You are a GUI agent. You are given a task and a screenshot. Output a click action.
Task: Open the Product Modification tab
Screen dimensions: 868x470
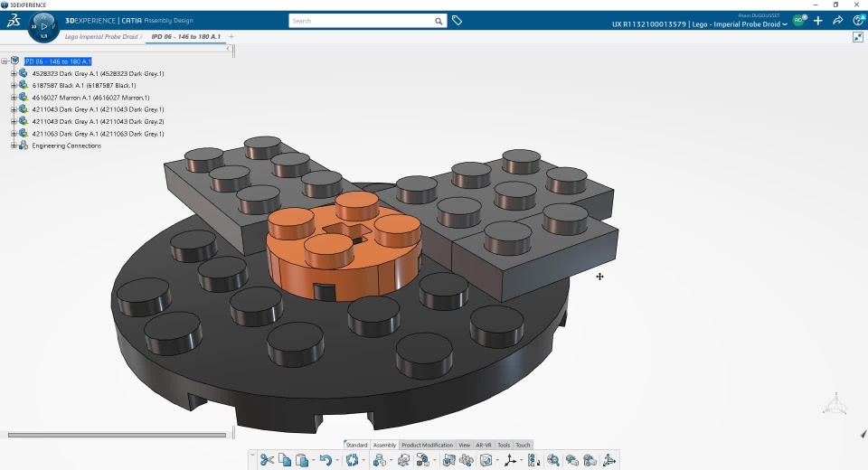[427, 445]
